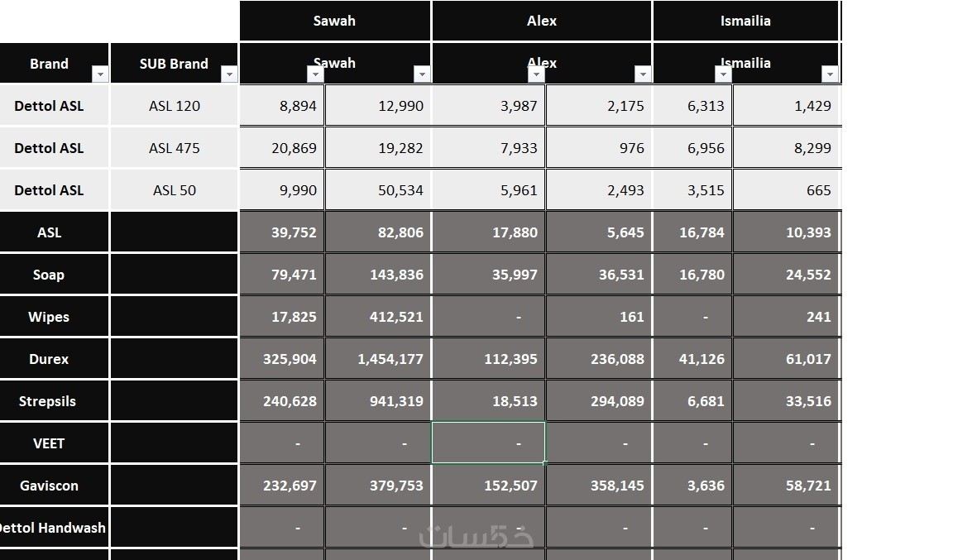
Task: Click the Dettol Handwash label cell
Action: click(53, 528)
